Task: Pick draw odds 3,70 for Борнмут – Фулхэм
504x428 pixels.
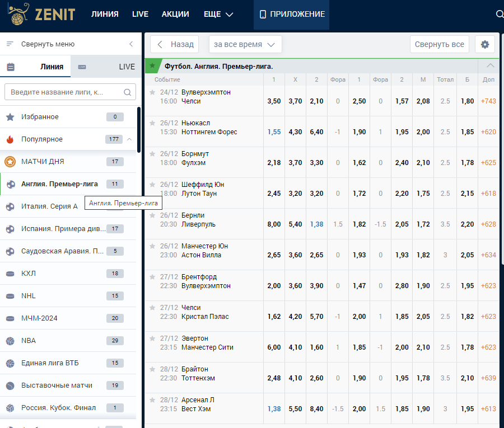Action: [295, 163]
